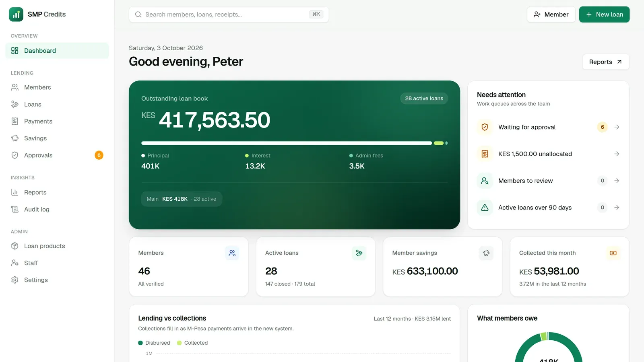The width and height of the screenshot is (644, 362).
Task: Open Payments page from sidebar
Action: (x=57, y=121)
